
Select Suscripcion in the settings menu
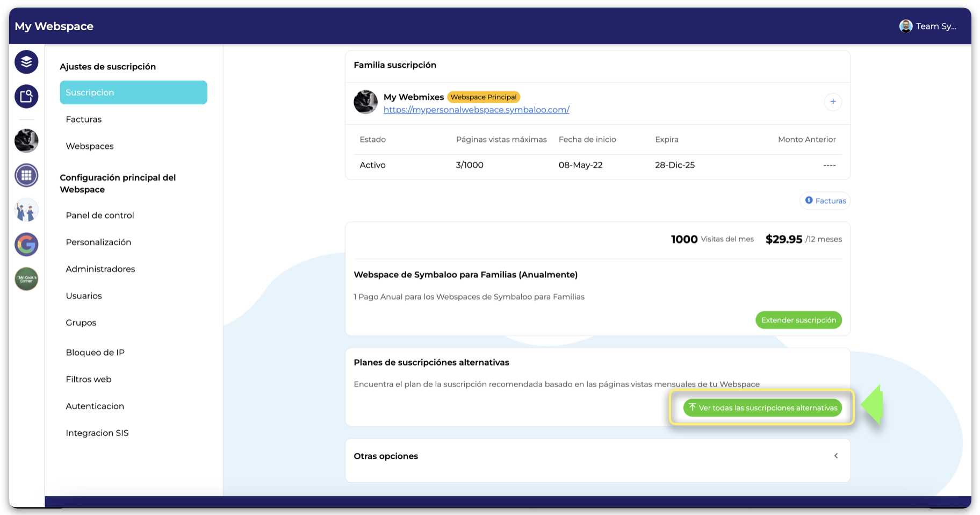133,92
